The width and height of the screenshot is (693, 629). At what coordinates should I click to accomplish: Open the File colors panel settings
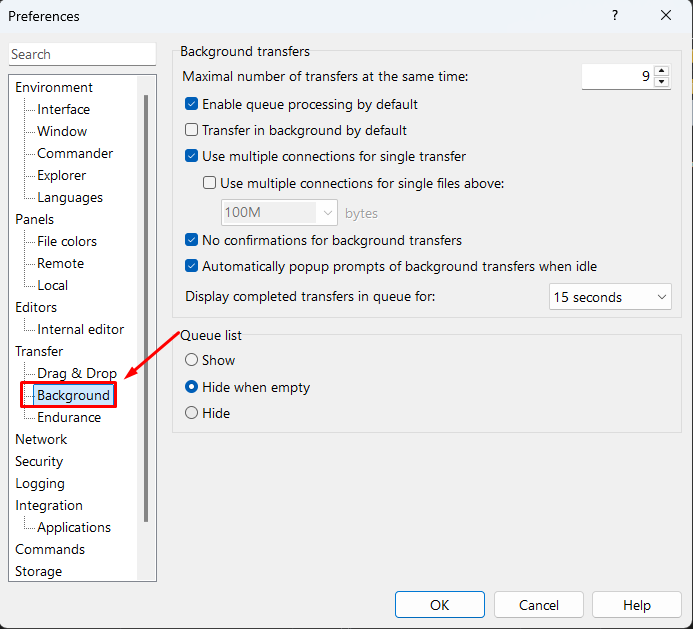pyautogui.click(x=67, y=241)
